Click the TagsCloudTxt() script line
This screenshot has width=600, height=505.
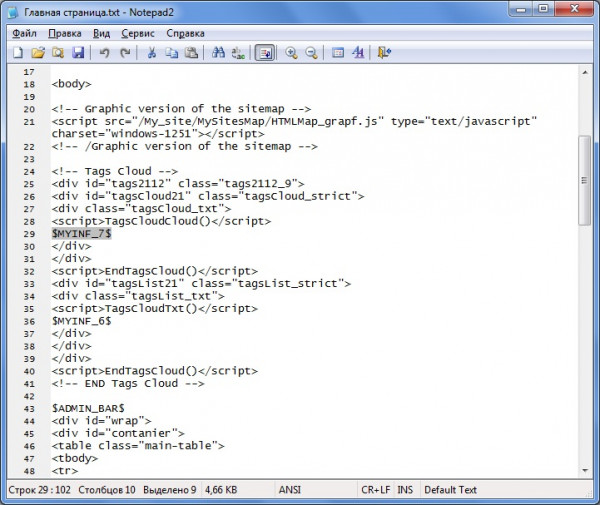click(x=155, y=308)
